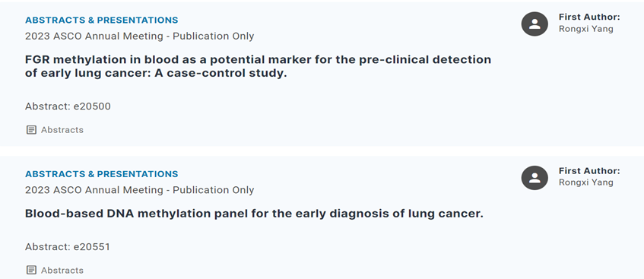The height and width of the screenshot is (279, 644).
Task: Select the Abstracts label under e20551
Action: [x=62, y=270]
